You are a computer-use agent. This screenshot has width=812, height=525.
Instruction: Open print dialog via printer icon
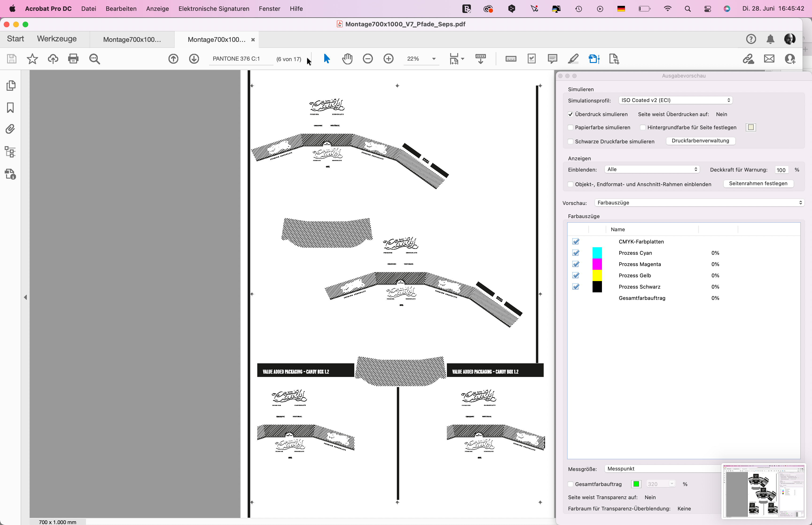[73, 59]
